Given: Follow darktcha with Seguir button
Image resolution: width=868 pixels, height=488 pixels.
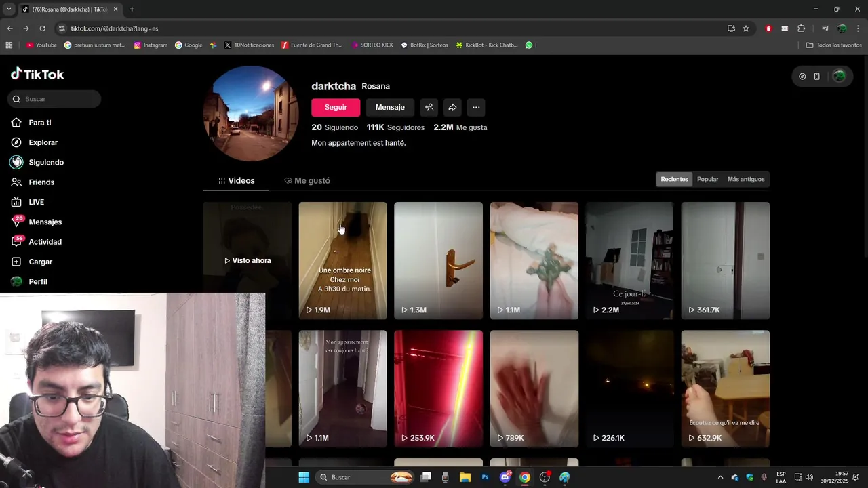Looking at the screenshot, I should [x=336, y=107].
